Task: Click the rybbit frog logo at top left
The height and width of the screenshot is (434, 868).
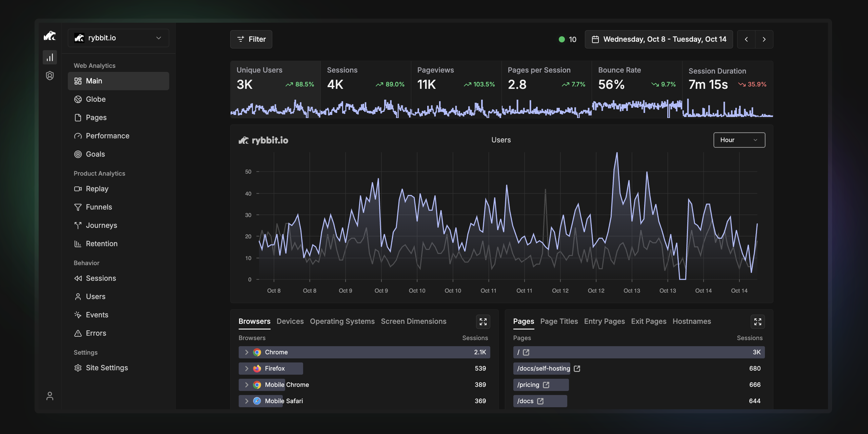Action: (x=50, y=36)
